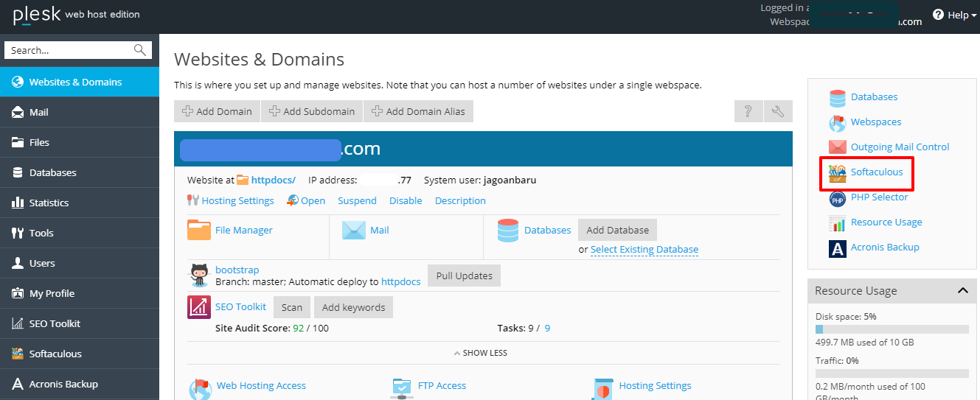
Task: Open Websites & Domains in sidebar
Action: click(80, 82)
